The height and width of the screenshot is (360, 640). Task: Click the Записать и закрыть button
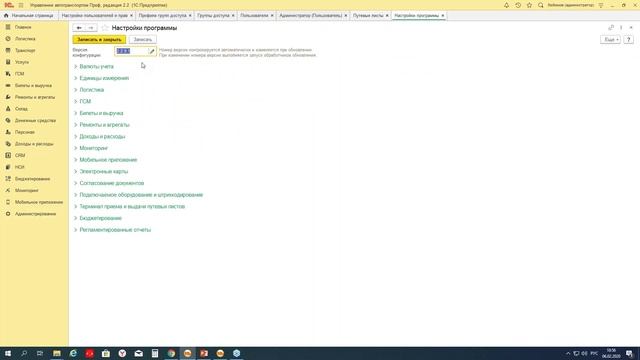99,40
